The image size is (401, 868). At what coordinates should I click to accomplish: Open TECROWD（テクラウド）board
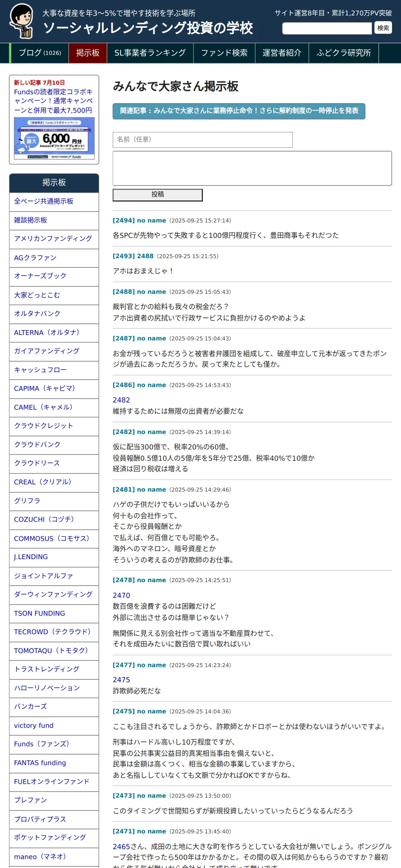pyautogui.click(x=54, y=632)
